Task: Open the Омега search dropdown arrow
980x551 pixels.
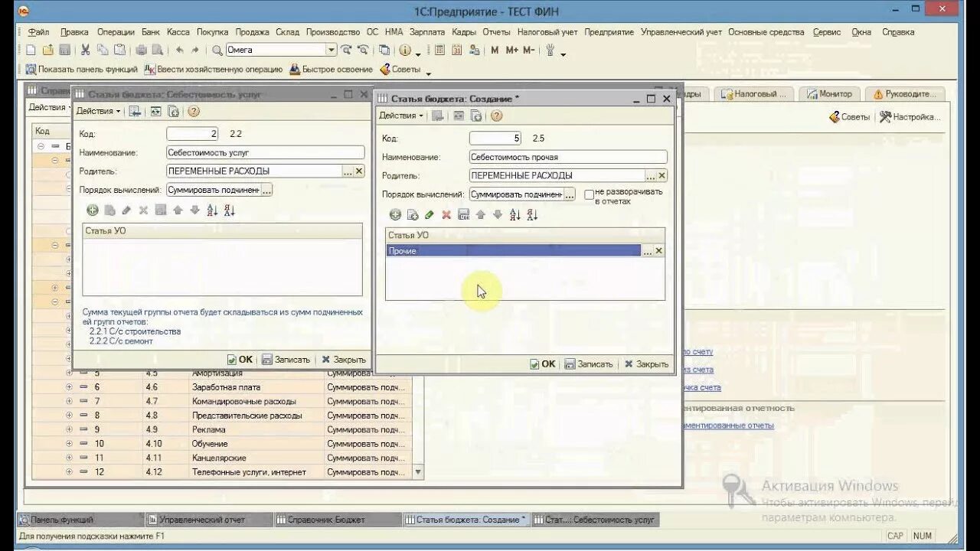Action: tap(332, 50)
